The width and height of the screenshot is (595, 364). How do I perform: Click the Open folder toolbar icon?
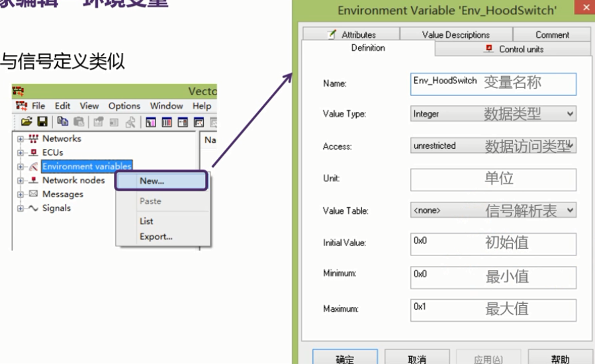26,122
